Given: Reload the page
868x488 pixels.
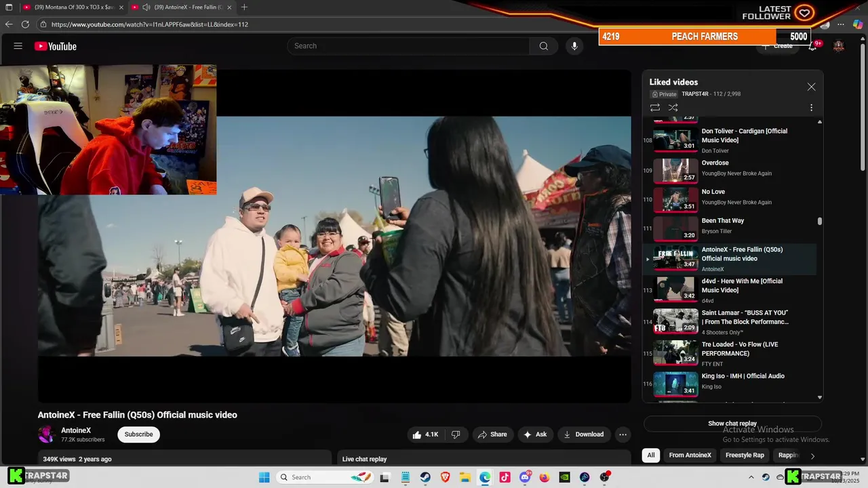Looking at the screenshot, I should click(x=25, y=24).
